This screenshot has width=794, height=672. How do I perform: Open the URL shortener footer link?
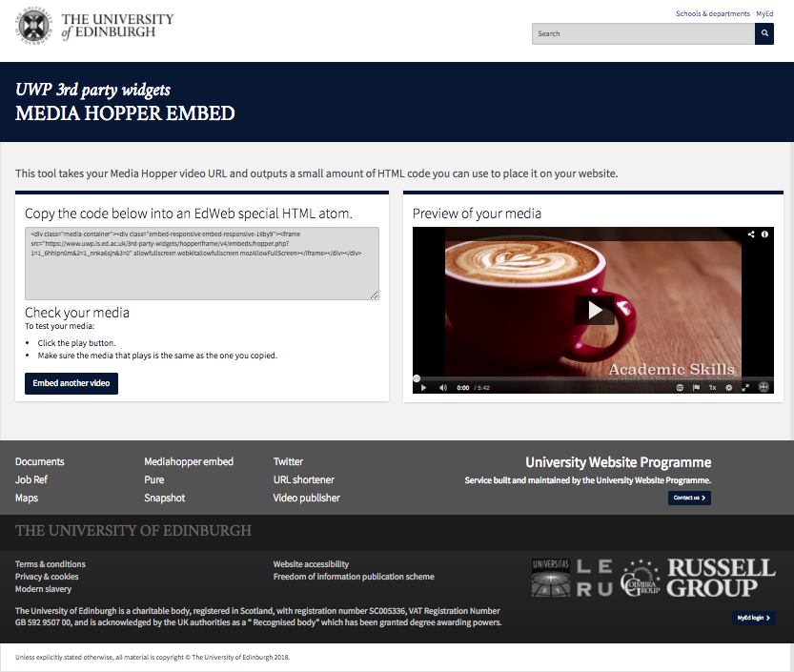click(304, 479)
